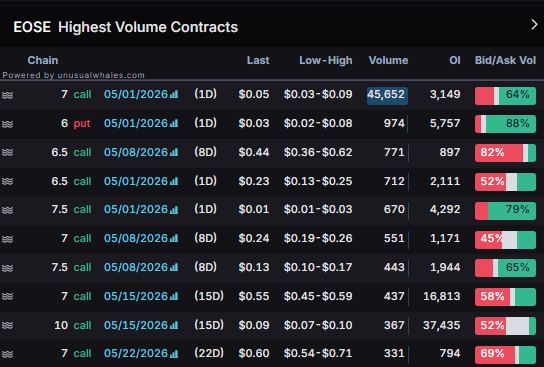Sort by the Bid/Ask Vol column header
This screenshot has height=367, width=544.
click(505, 60)
